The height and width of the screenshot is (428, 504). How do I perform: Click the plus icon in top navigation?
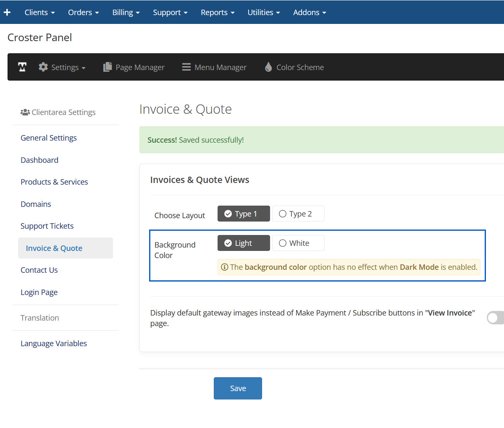[x=7, y=12]
